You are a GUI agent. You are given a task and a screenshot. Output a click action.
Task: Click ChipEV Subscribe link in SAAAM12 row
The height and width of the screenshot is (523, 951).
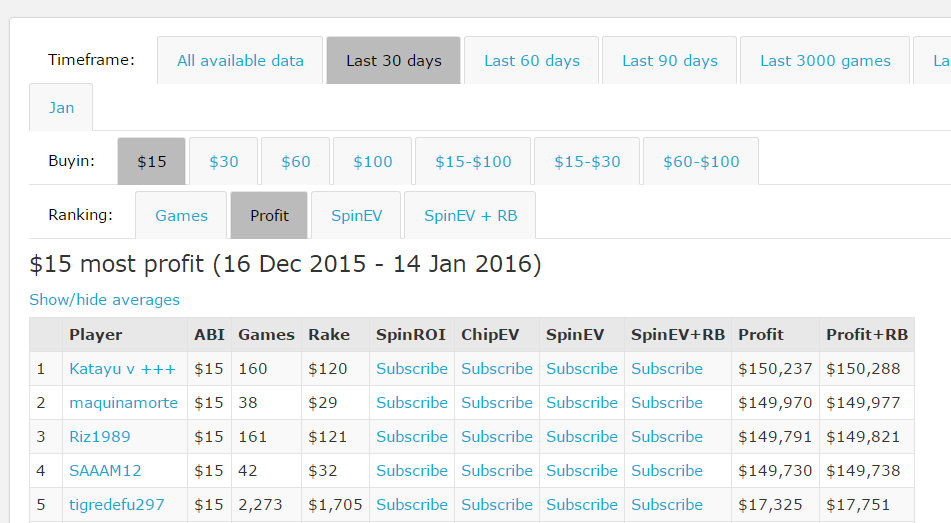click(x=497, y=471)
